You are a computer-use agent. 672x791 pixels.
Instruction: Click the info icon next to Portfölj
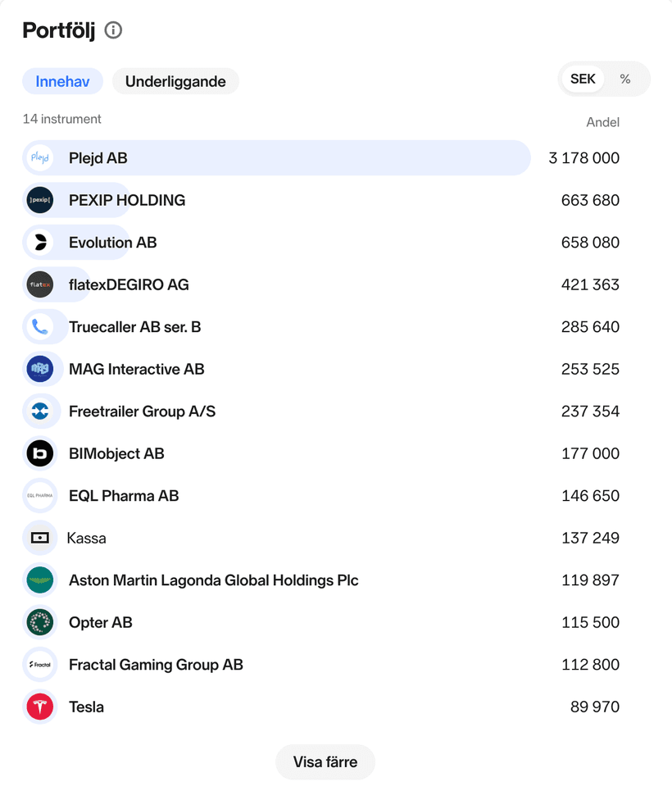tap(113, 30)
